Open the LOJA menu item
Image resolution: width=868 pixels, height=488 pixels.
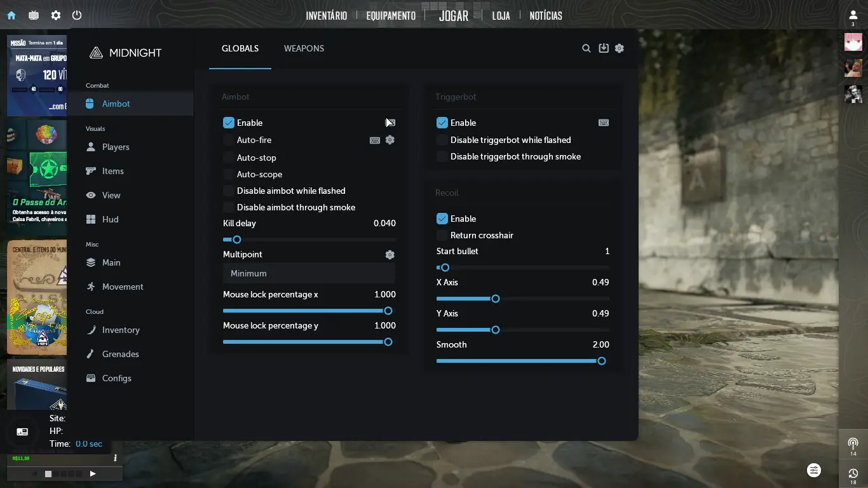point(501,16)
